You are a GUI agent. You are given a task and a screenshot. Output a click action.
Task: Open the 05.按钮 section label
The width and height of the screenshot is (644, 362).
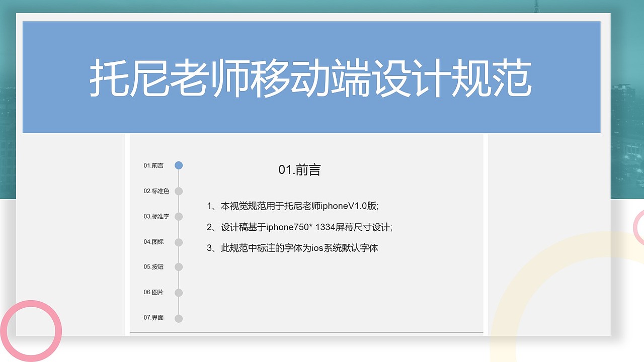click(x=153, y=267)
